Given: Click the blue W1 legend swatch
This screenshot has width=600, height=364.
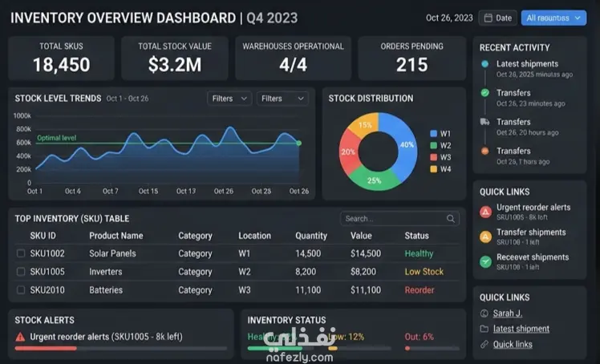Looking at the screenshot, I should point(433,133).
